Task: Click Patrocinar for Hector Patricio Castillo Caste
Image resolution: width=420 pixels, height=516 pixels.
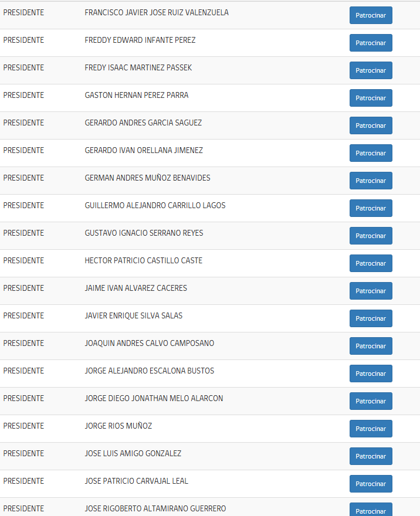Action: [x=371, y=263]
